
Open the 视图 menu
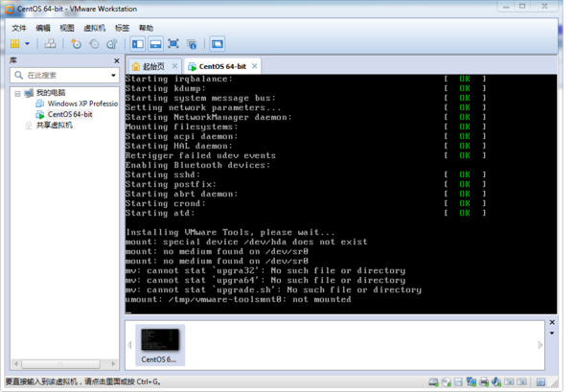pos(67,28)
